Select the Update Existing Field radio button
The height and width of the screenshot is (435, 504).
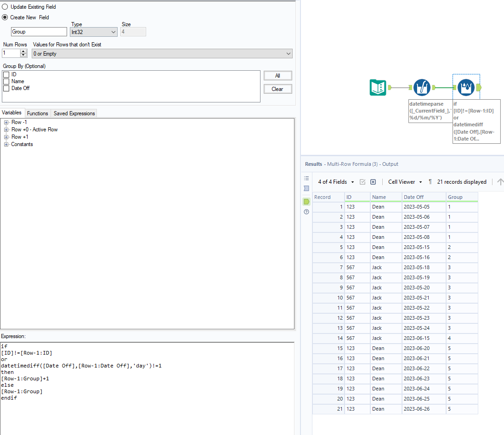click(5, 6)
